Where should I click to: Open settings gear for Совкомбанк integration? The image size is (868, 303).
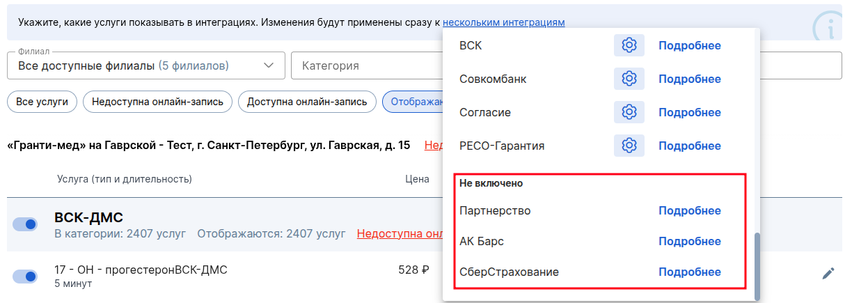pos(629,79)
